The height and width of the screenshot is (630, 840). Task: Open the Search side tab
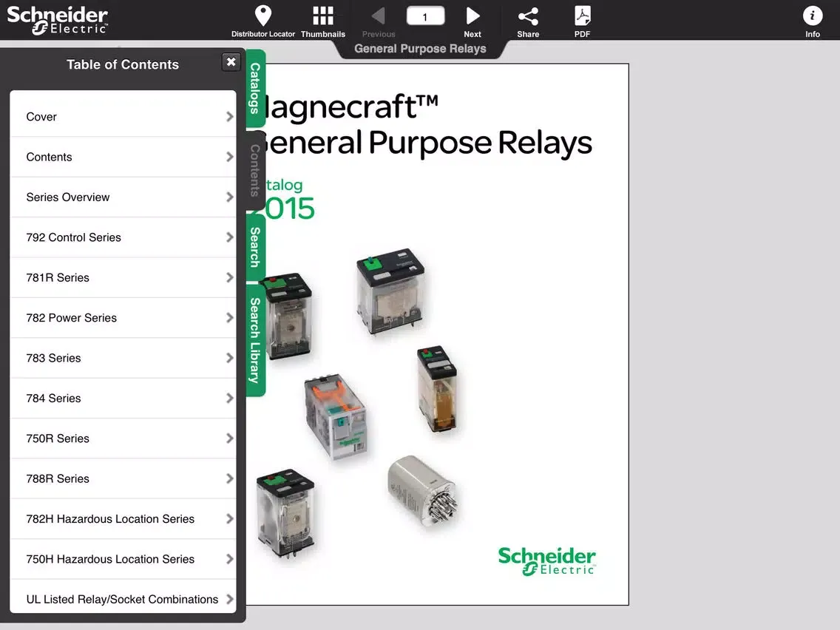(256, 248)
